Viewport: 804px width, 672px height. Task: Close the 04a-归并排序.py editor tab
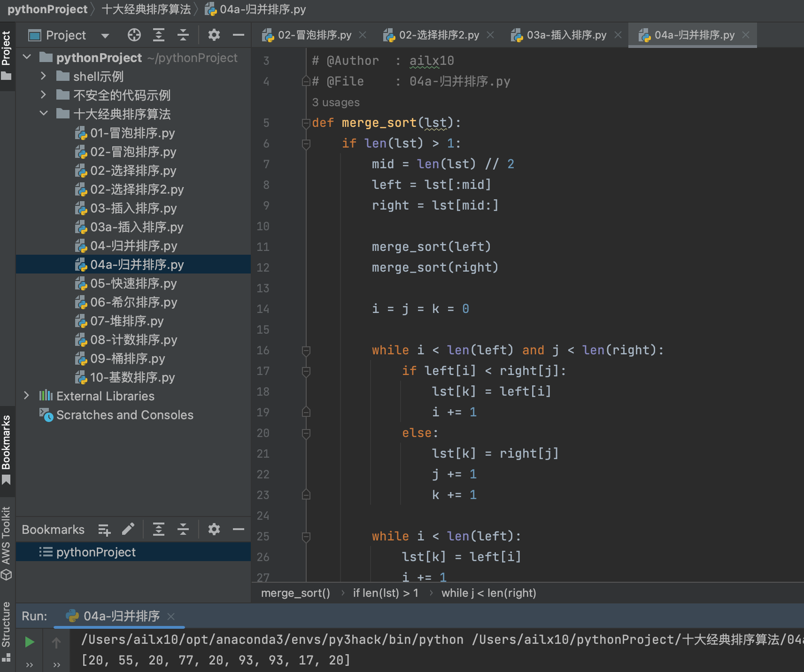tap(746, 35)
